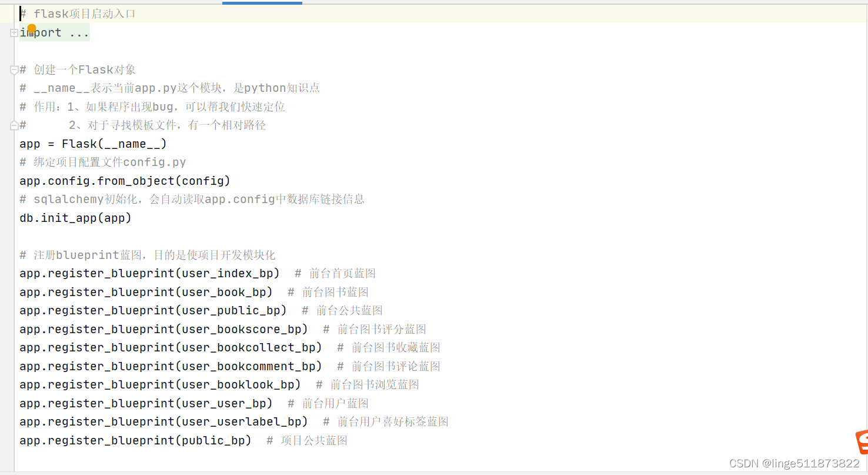Viewport: 868px width, 475px height.
Task: Click the collapsed 'import ...' text
Action: coord(55,33)
